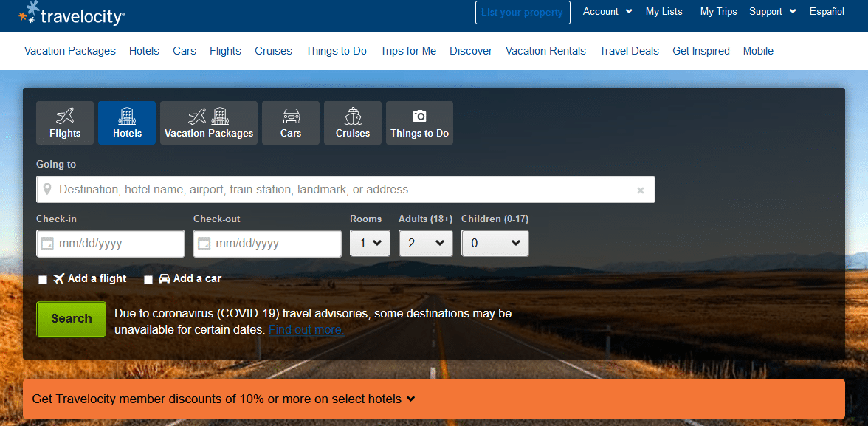Open the Get Inspired navigation link
The image size is (868, 426).
pos(701,51)
